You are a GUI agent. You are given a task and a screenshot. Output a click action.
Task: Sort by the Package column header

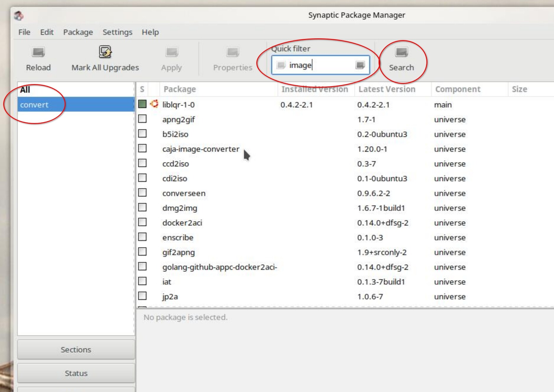coord(219,89)
